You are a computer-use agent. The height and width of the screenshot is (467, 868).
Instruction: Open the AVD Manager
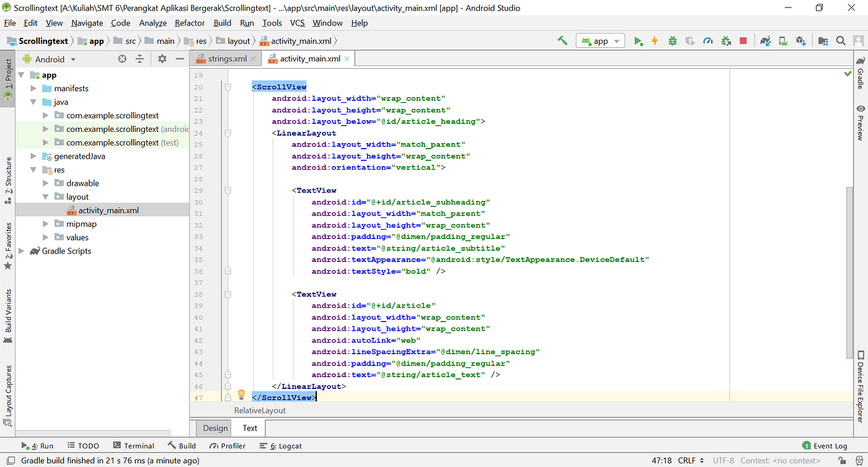[782, 40]
